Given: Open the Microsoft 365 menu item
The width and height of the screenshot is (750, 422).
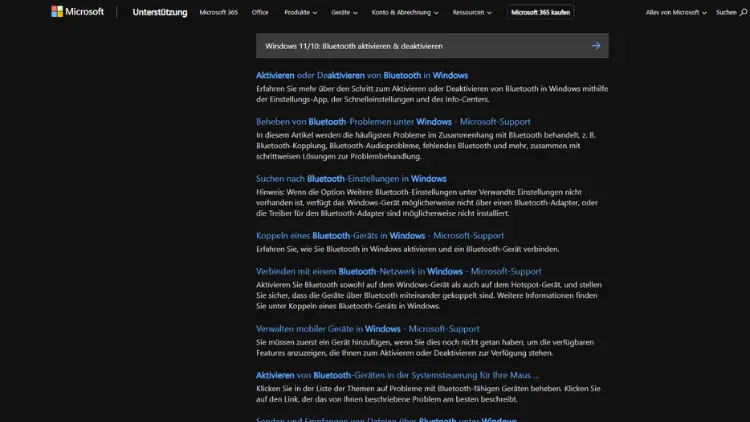Looking at the screenshot, I should coord(219,12).
